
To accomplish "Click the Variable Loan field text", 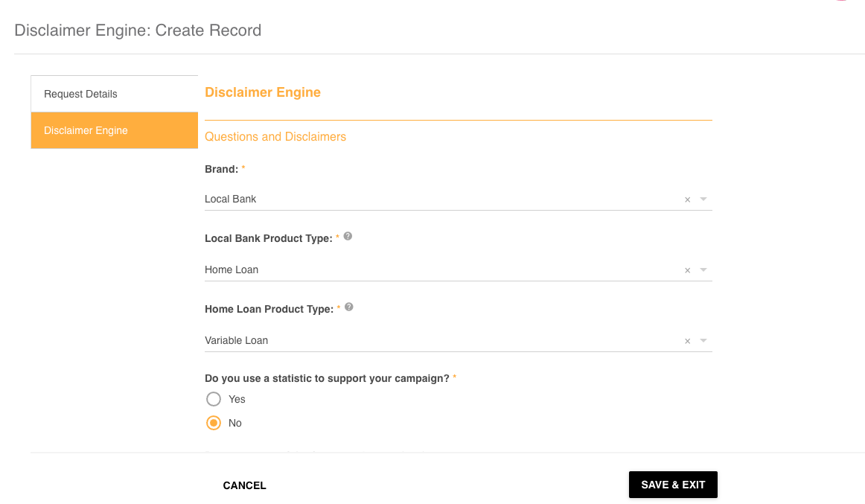I will coord(236,340).
